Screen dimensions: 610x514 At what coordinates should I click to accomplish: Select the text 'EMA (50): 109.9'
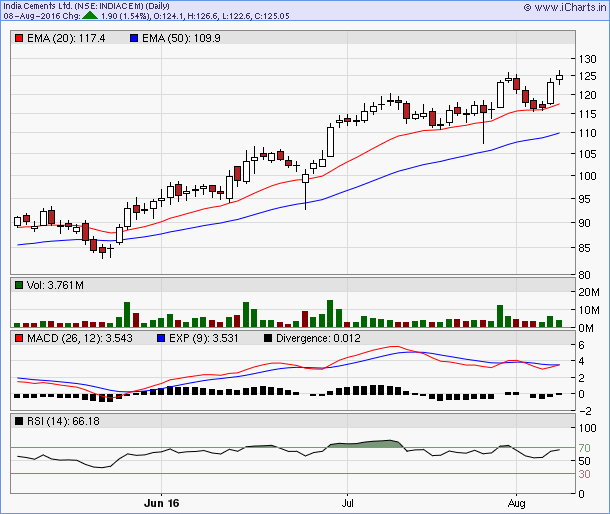[x=181, y=38]
